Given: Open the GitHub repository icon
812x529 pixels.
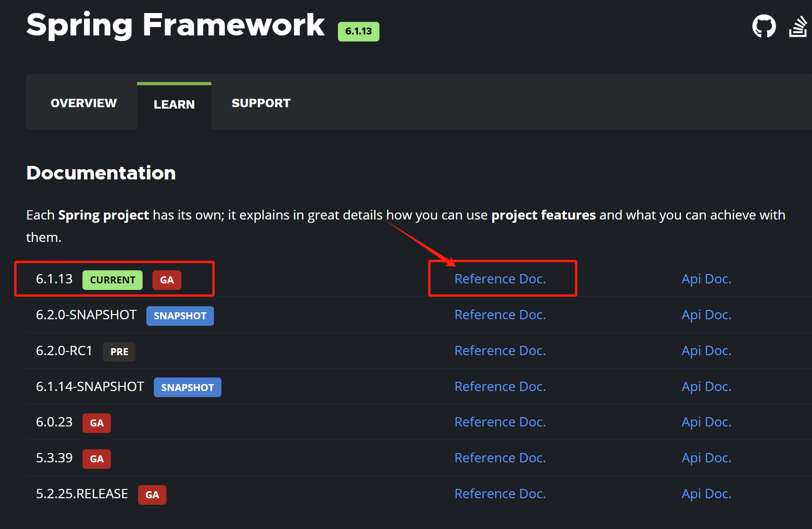Looking at the screenshot, I should [764, 26].
